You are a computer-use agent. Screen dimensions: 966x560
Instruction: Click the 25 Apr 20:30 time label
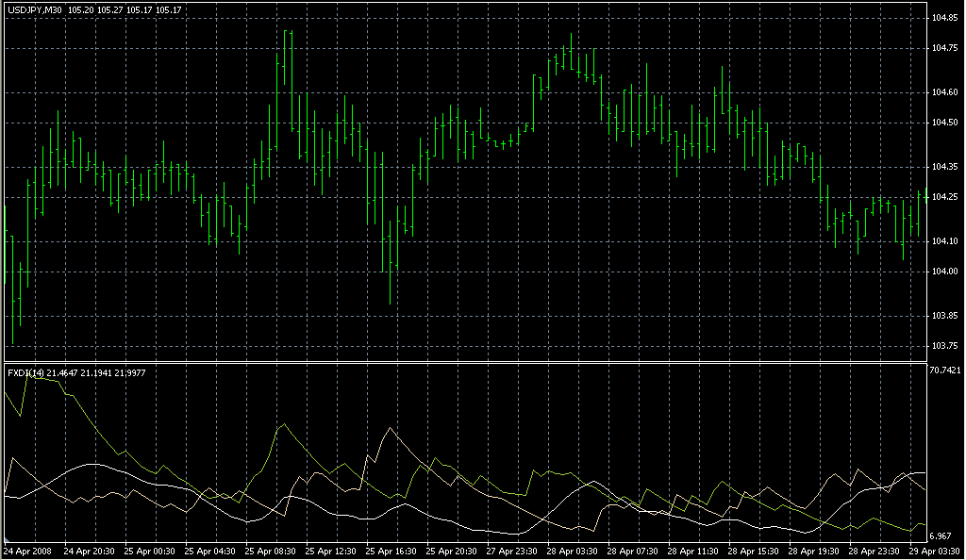click(451, 552)
